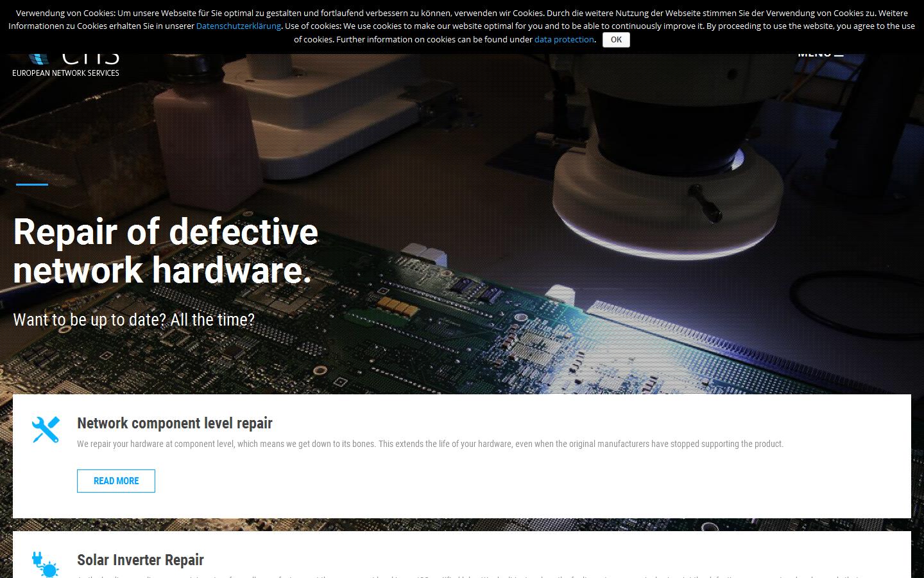This screenshot has height=578, width=924.
Task: Click the 'Repair of defective network hardware' headline
Action: click(166, 250)
